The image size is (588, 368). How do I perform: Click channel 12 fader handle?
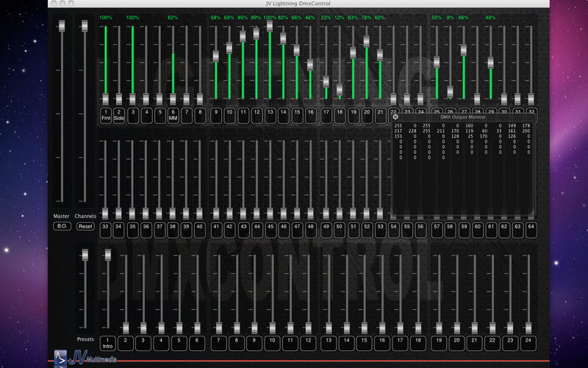[x=256, y=33]
